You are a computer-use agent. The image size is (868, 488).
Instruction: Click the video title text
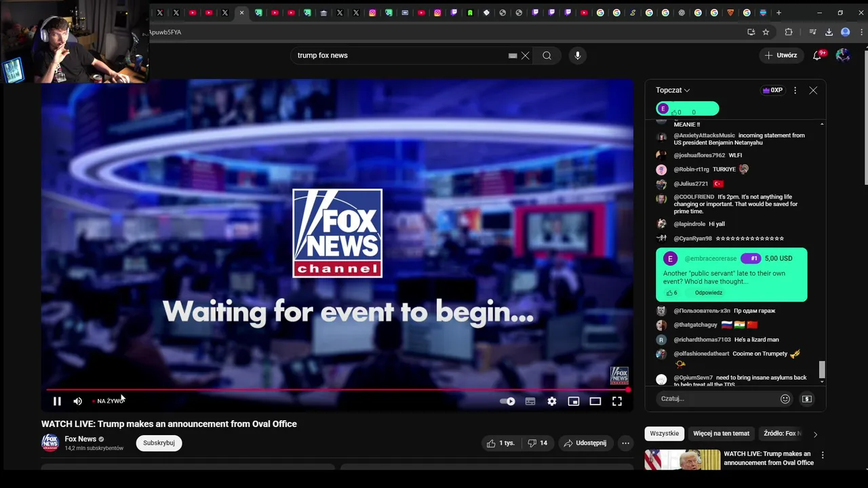click(x=169, y=424)
